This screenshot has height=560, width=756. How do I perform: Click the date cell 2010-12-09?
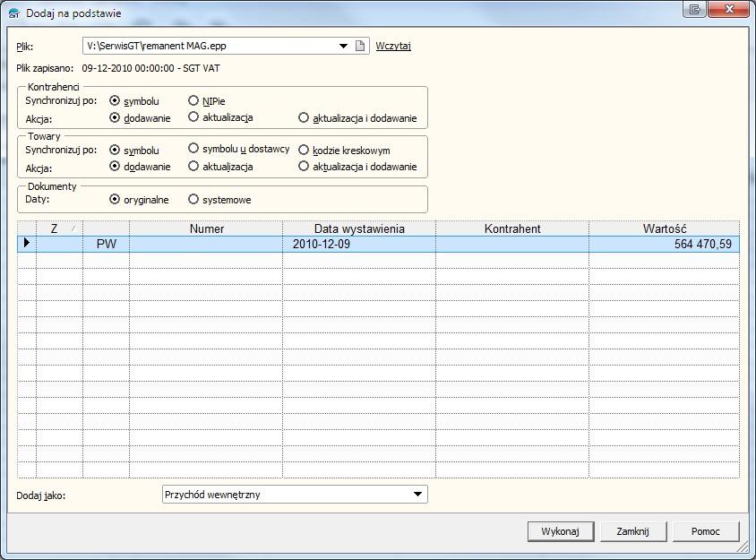(x=359, y=244)
